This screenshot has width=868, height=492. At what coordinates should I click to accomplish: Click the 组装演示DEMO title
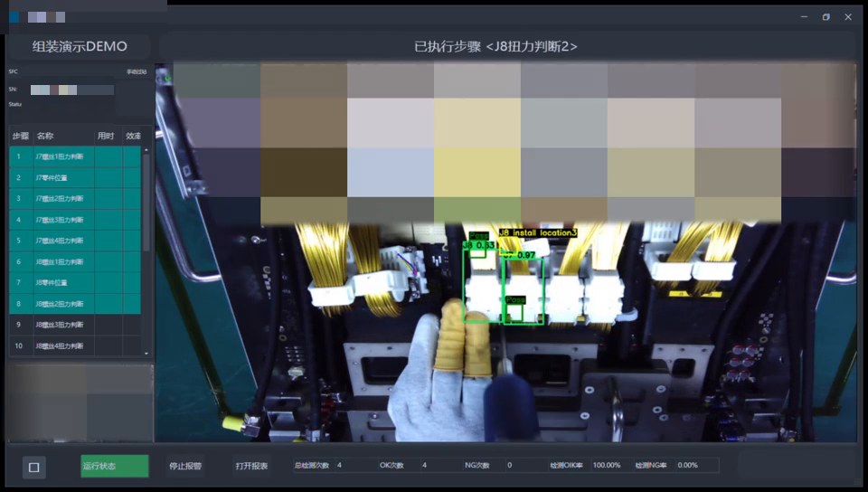pyautogui.click(x=80, y=46)
